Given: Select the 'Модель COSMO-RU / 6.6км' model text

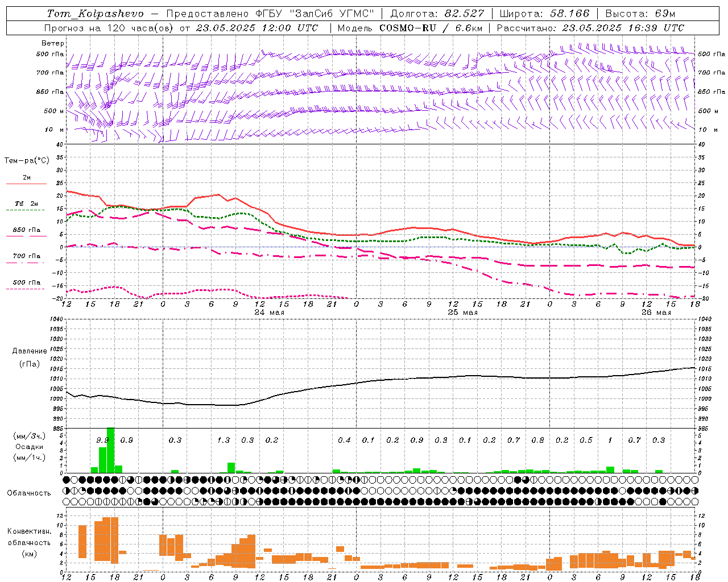Looking at the screenshot, I should 410,28.
